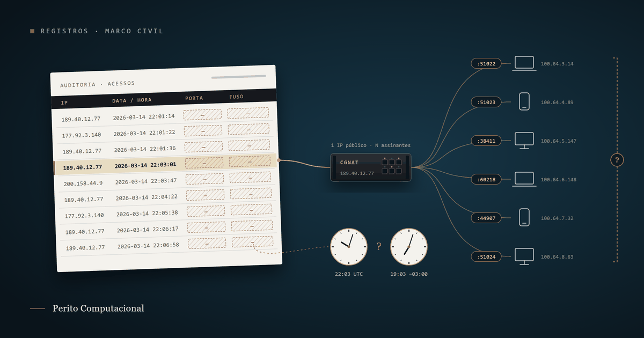The width and height of the screenshot is (644, 338).
Task: Click the "Perito Computacional" label
Action: tap(98, 308)
